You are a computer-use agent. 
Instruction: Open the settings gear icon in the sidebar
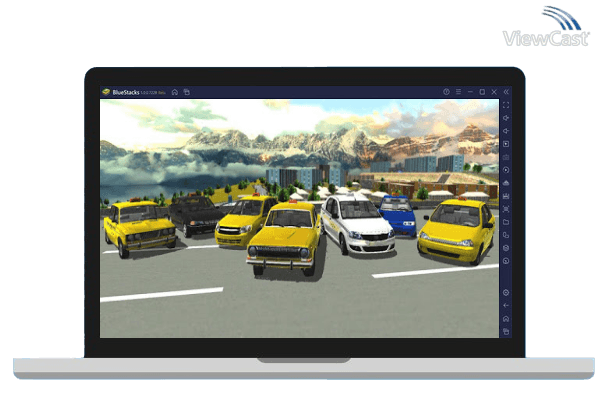click(506, 293)
